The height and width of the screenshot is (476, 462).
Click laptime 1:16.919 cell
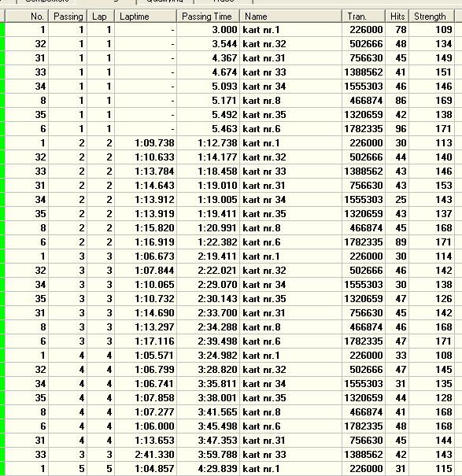point(146,242)
